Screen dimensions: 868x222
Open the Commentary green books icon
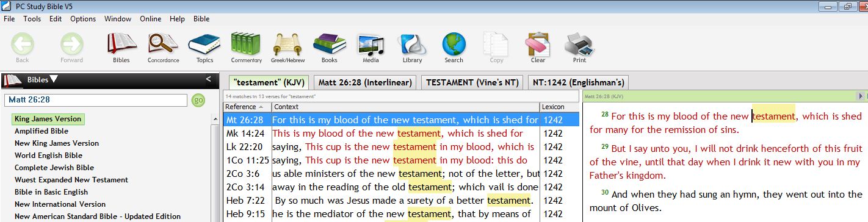point(246,48)
